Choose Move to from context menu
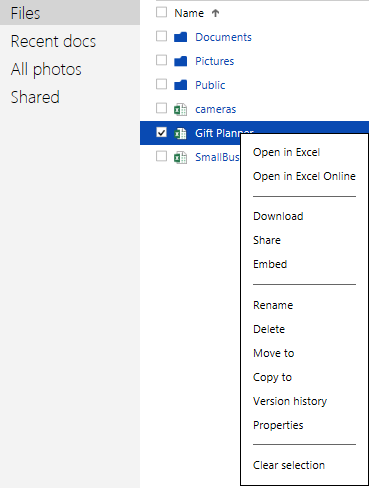369x488 pixels. click(x=274, y=353)
